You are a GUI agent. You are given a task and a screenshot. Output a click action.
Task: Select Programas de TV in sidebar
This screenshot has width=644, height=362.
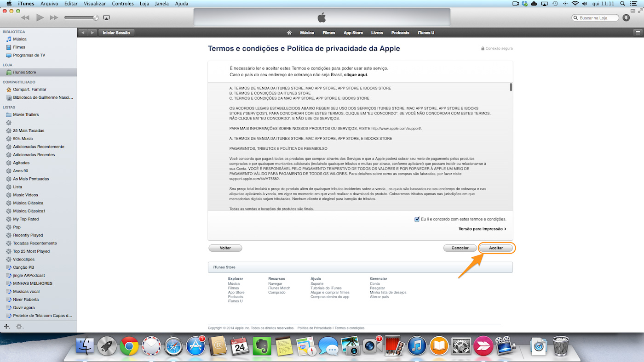pyautogui.click(x=38, y=55)
